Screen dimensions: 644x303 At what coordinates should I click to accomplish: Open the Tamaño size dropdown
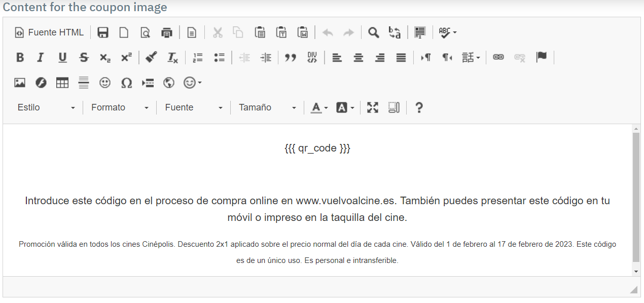tap(267, 107)
